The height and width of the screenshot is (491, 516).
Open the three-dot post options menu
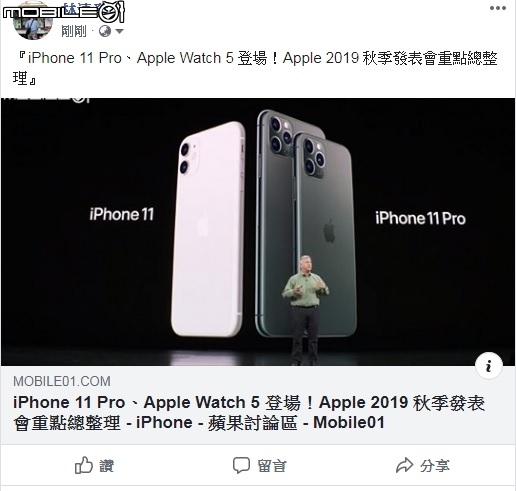pos(498,8)
